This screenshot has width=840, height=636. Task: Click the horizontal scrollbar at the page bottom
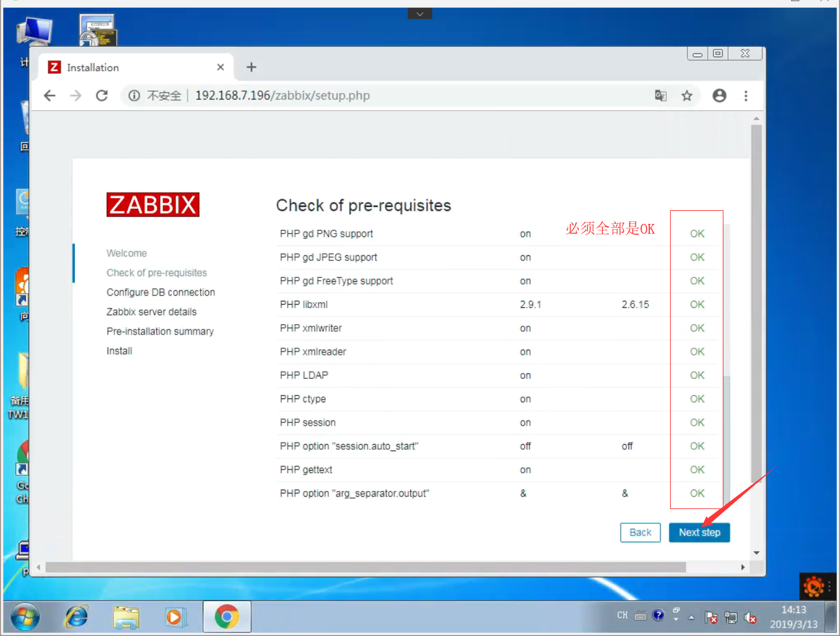point(365,567)
